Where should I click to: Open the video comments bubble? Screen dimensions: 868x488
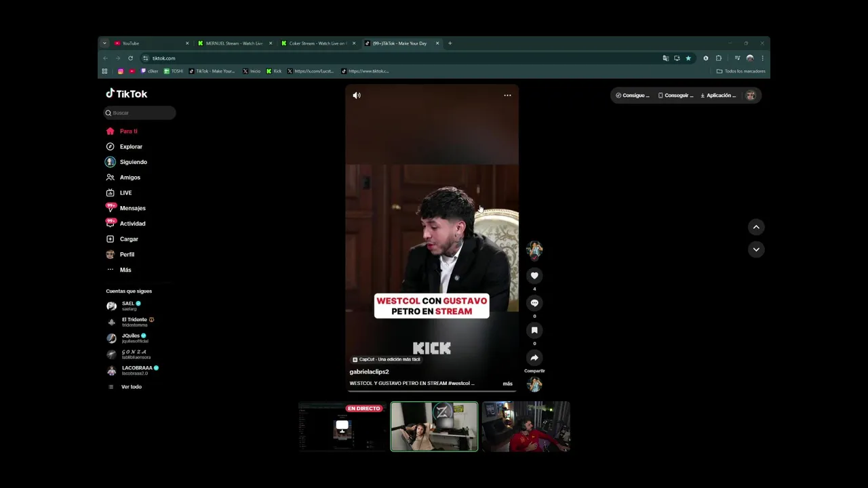click(534, 303)
